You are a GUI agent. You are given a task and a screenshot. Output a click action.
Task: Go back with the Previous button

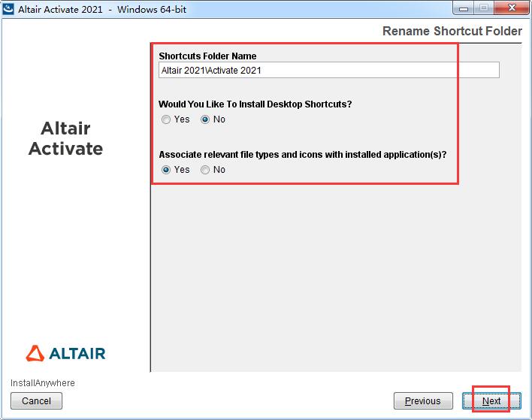[423, 401]
